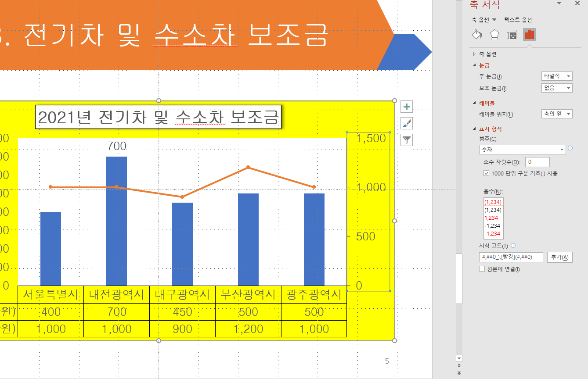Click the 서울특별시 blue bar
This screenshot has height=379, width=588.
click(x=51, y=249)
